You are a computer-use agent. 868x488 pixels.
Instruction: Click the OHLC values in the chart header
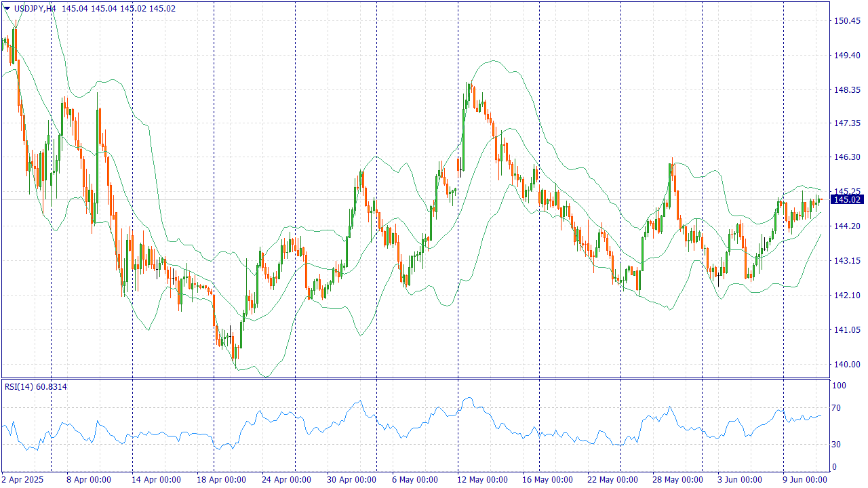119,9
